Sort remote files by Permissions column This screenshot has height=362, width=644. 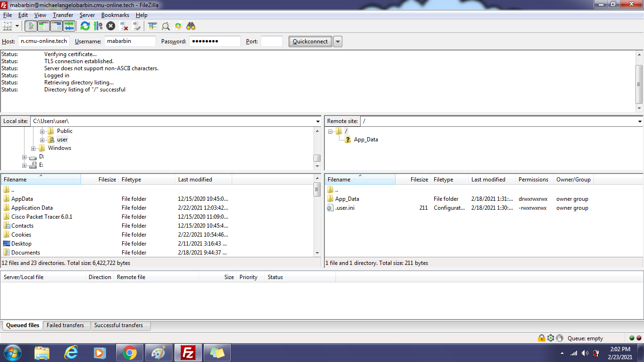pyautogui.click(x=533, y=180)
